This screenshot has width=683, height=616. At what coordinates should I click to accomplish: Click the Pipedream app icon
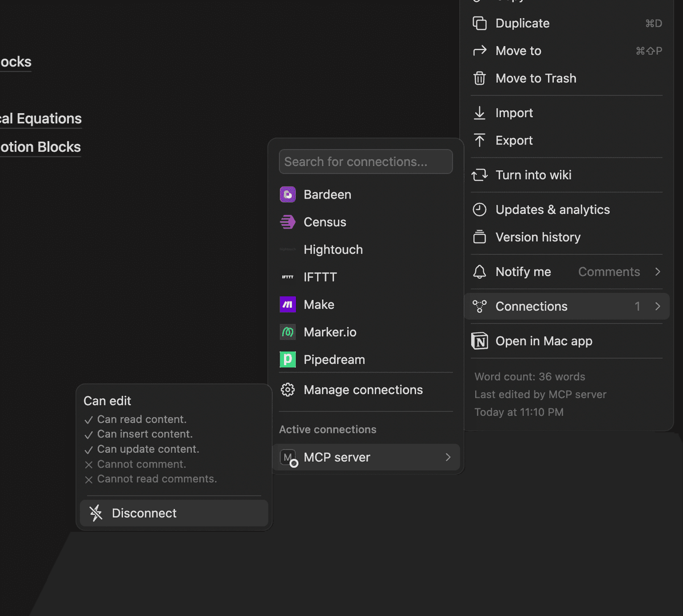pos(288,359)
